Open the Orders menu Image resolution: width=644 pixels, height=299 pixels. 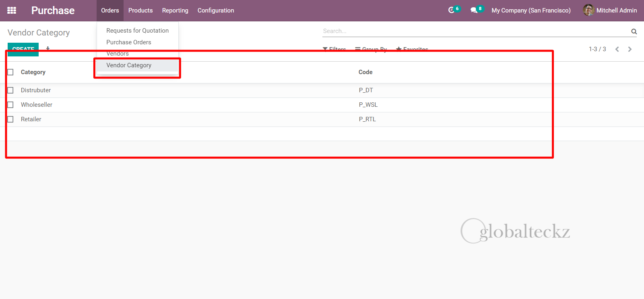tap(110, 10)
